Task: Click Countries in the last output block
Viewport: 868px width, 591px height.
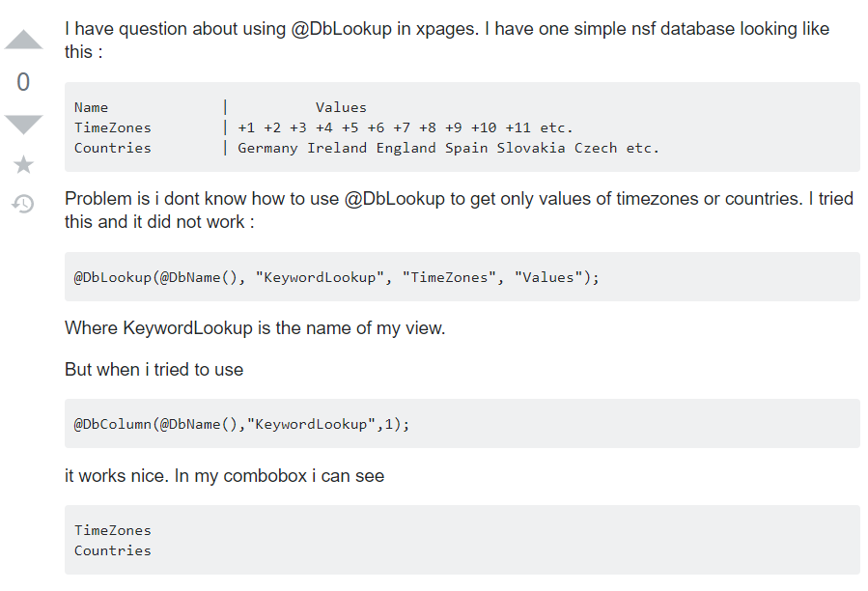Action: coord(113,550)
